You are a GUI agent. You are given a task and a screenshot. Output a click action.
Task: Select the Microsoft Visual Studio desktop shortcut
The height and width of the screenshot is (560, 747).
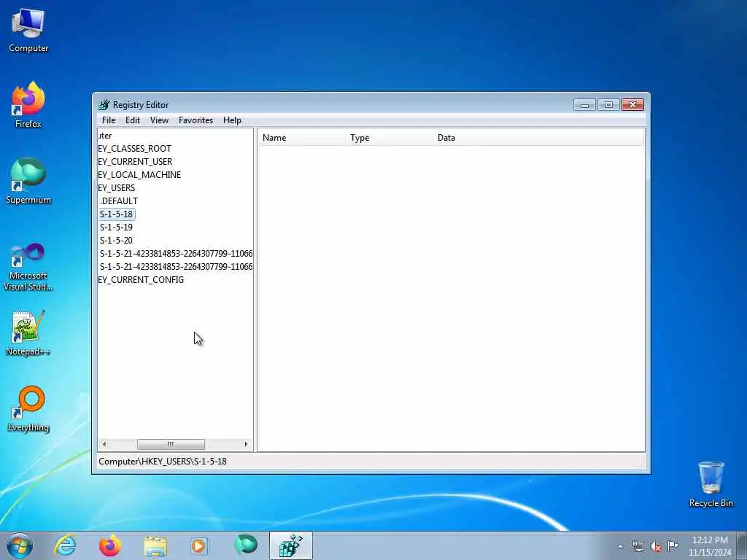coord(28,267)
